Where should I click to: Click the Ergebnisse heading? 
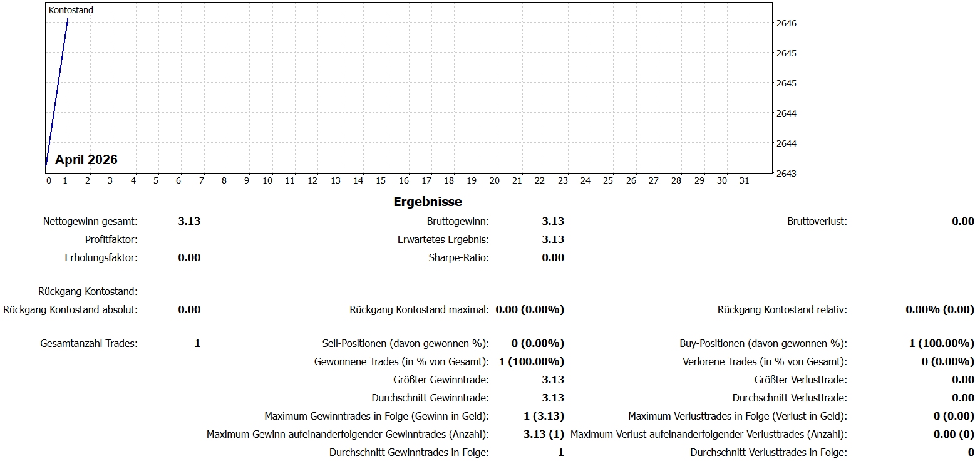point(428,202)
